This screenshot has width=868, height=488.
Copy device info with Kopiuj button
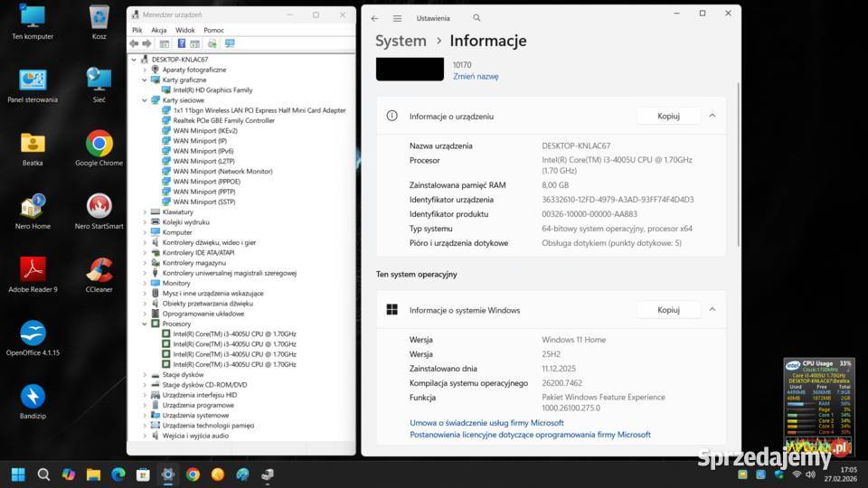point(668,116)
